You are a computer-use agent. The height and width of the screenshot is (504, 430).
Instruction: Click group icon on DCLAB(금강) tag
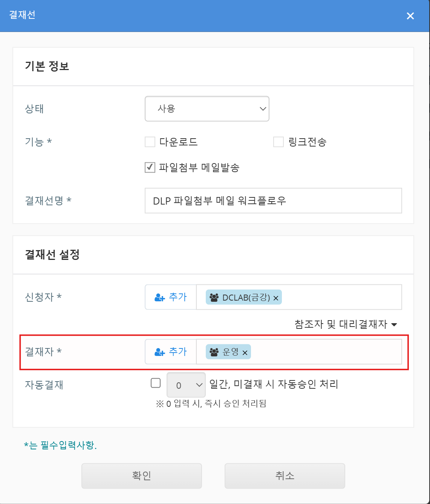[x=214, y=298]
